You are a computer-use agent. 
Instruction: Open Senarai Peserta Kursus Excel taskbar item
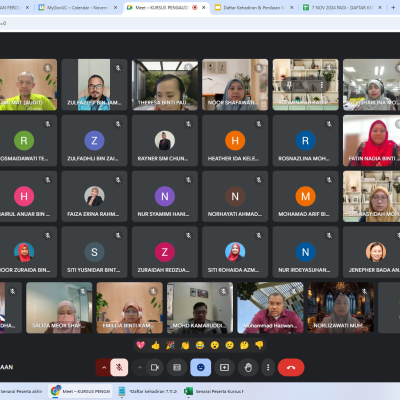[x=214, y=391]
